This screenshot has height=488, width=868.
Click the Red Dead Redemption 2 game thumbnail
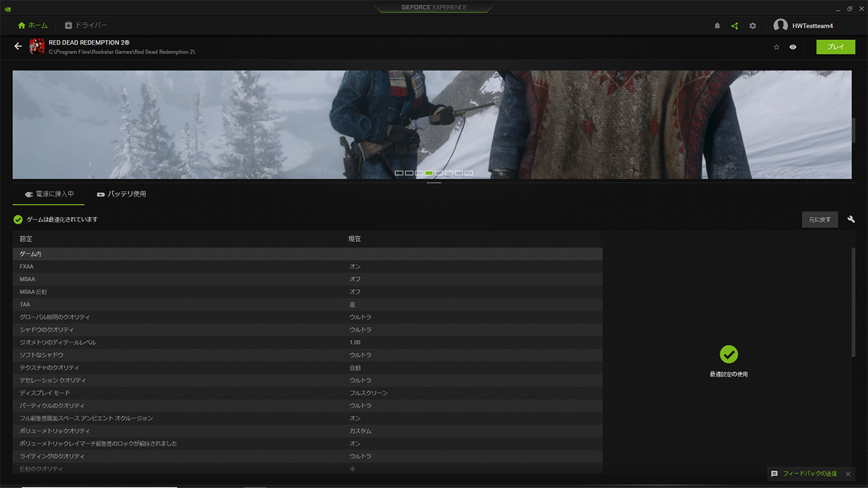point(37,47)
